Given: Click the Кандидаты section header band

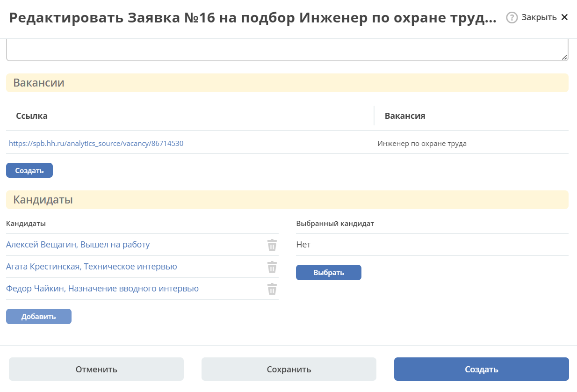Looking at the screenshot, I should pyautogui.click(x=287, y=200).
